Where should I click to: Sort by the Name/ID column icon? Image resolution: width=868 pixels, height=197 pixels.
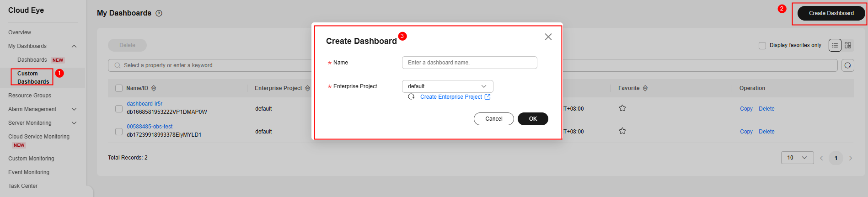[x=154, y=88]
